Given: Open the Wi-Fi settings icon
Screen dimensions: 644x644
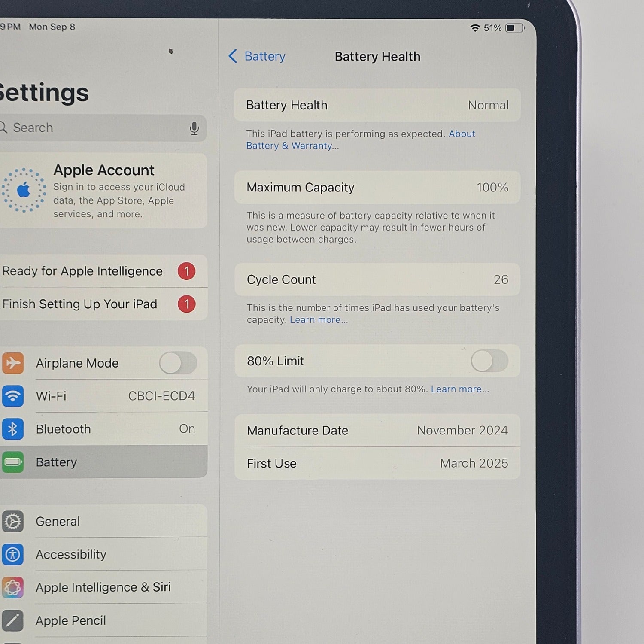Looking at the screenshot, I should click(12, 396).
